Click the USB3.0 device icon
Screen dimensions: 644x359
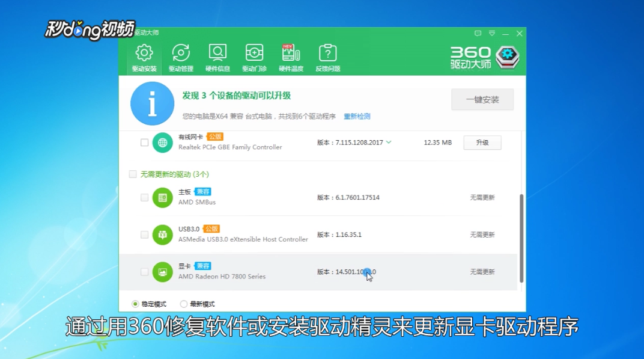tap(163, 235)
